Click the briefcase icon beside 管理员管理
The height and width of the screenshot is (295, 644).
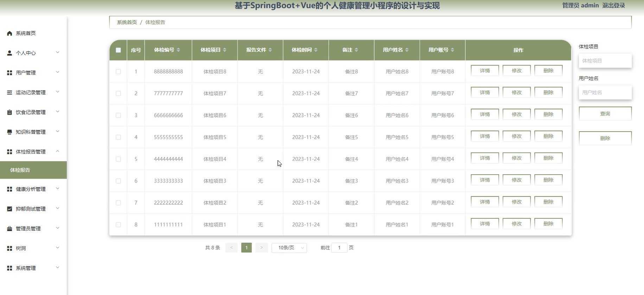tap(9, 229)
